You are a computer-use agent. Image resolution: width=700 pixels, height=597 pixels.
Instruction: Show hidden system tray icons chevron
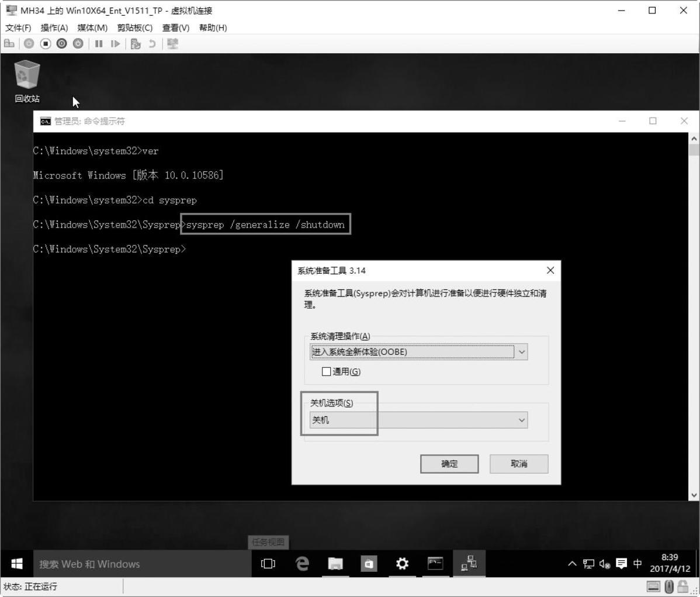coord(572,564)
